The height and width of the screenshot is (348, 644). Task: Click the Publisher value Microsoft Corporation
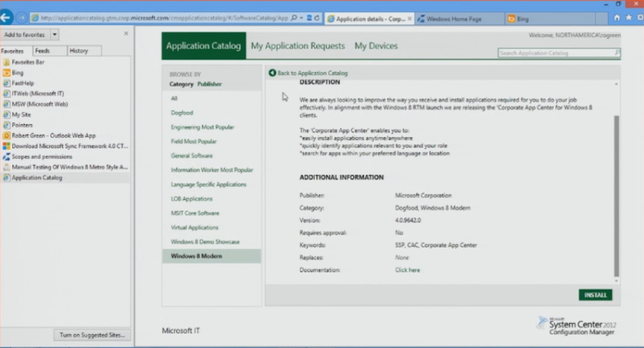click(x=423, y=196)
